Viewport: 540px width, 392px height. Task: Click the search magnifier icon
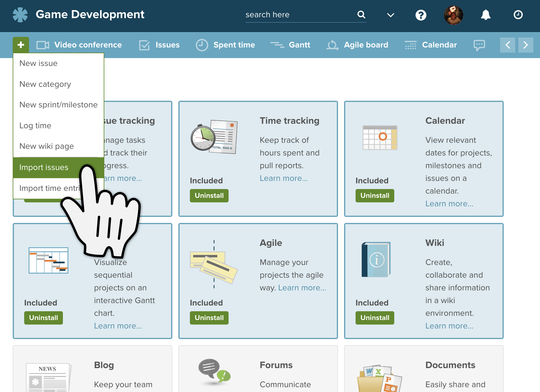click(x=361, y=15)
